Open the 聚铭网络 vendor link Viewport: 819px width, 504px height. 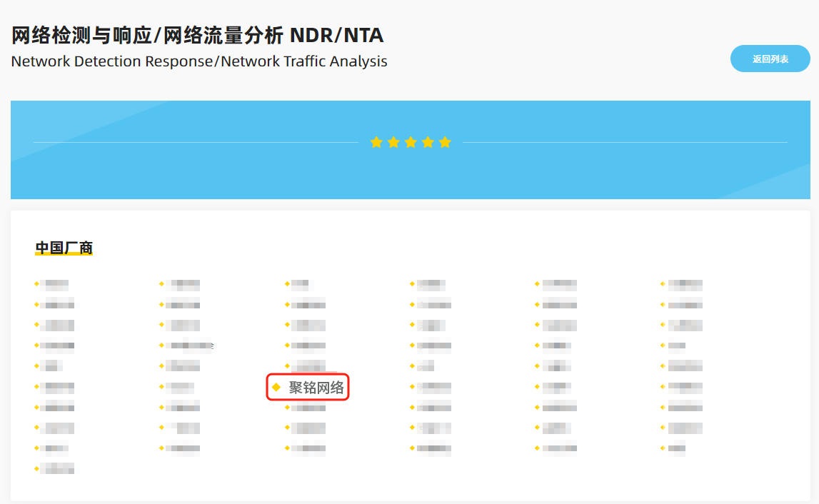[316, 388]
